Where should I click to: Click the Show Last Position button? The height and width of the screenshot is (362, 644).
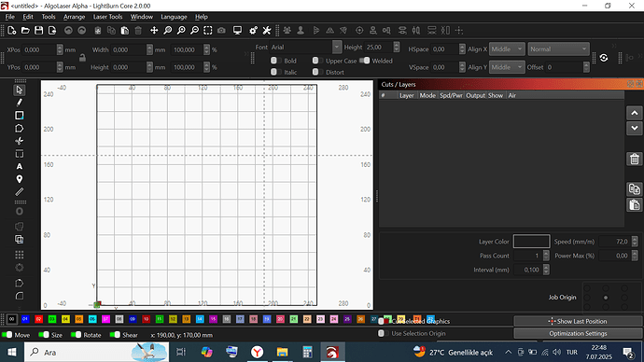[578, 321]
